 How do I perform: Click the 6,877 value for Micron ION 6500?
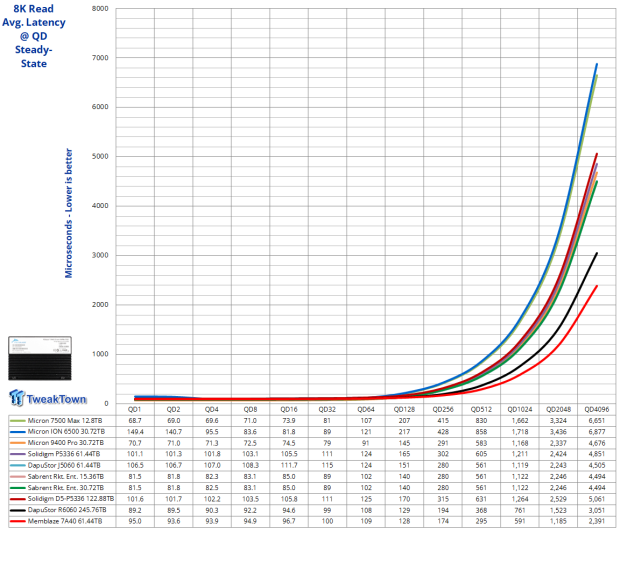click(x=597, y=432)
